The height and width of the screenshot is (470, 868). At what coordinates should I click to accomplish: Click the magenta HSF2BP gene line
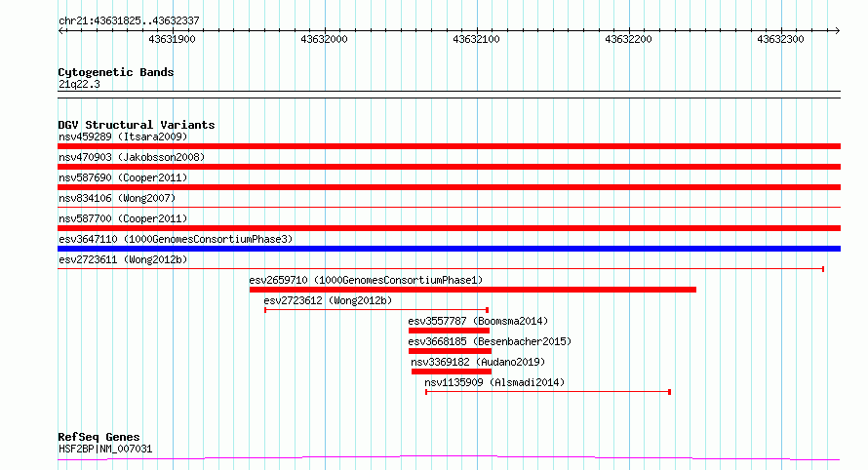(x=449, y=458)
